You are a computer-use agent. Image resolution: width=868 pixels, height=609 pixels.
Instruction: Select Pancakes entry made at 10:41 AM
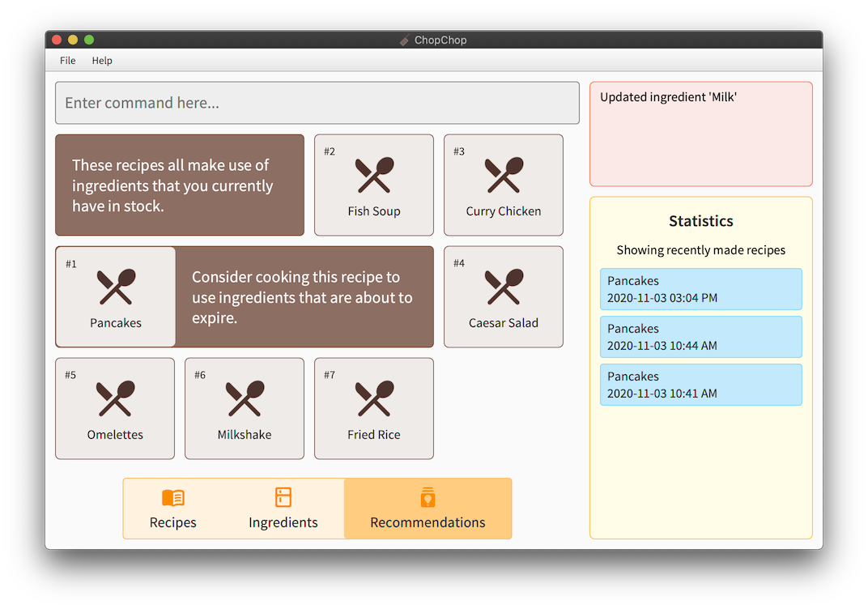point(701,385)
